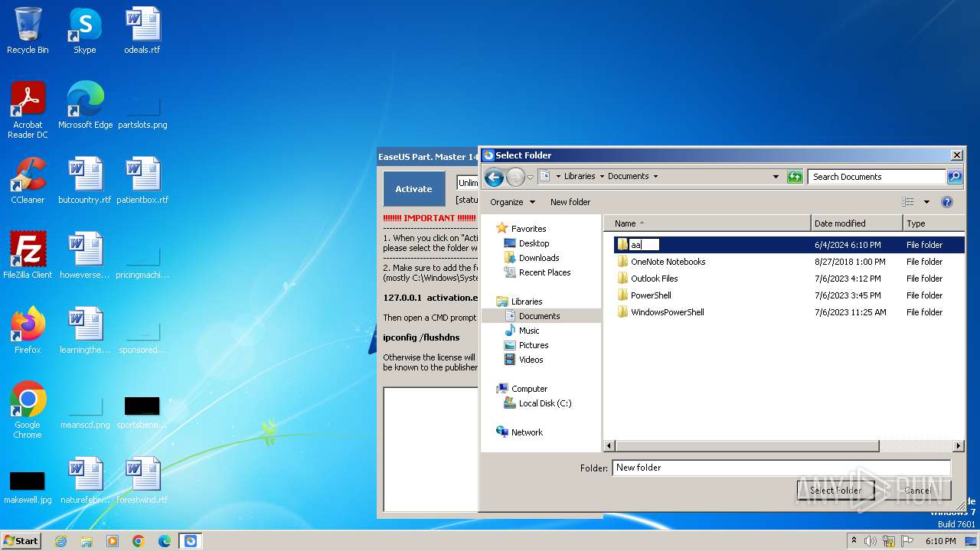The image size is (980, 551).
Task: Select the butcountry.rtf desktop file
Action: point(85,181)
